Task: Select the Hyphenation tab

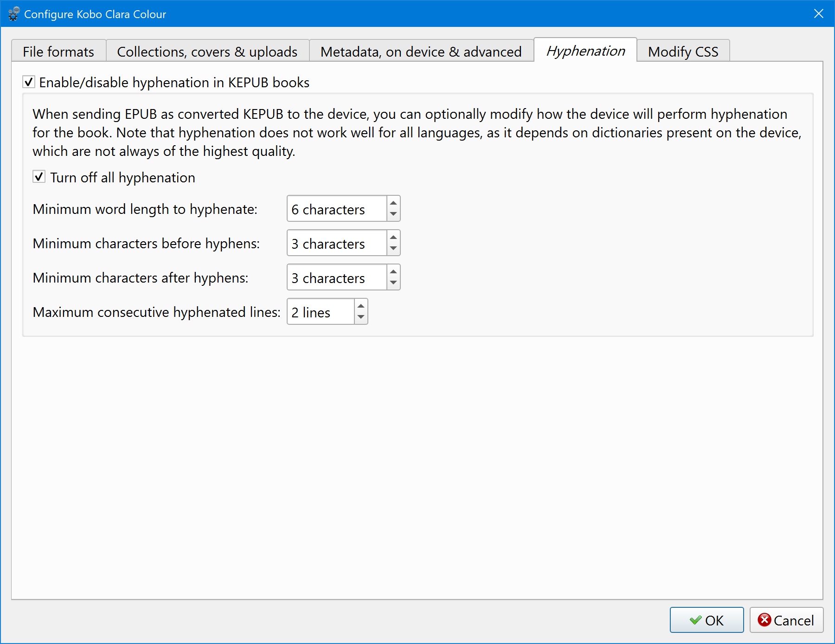Action: coord(585,50)
